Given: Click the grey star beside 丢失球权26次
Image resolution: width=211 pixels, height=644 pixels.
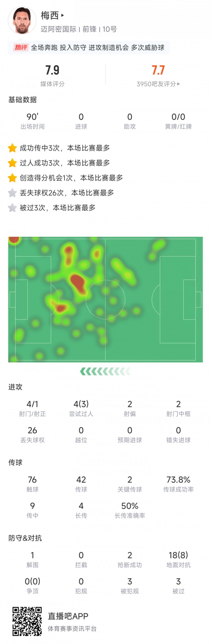Looking at the screenshot, I should [x=12, y=193].
